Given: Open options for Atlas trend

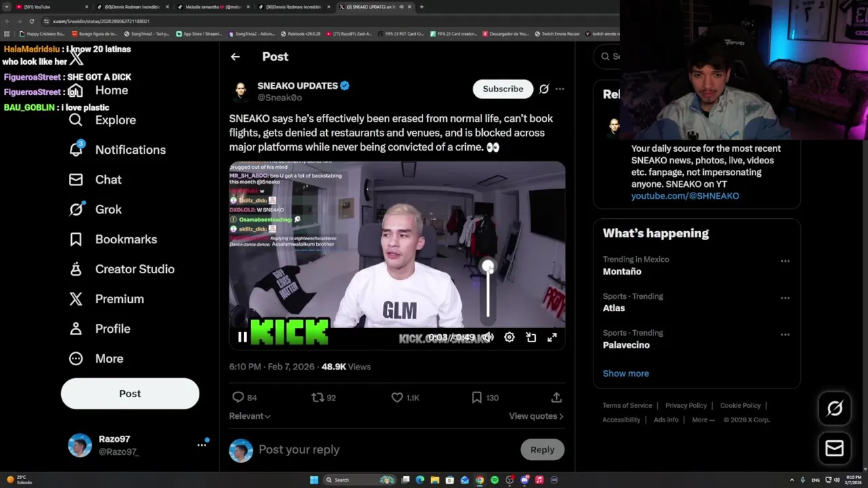Looking at the screenshot, I should tap(785, 298).
